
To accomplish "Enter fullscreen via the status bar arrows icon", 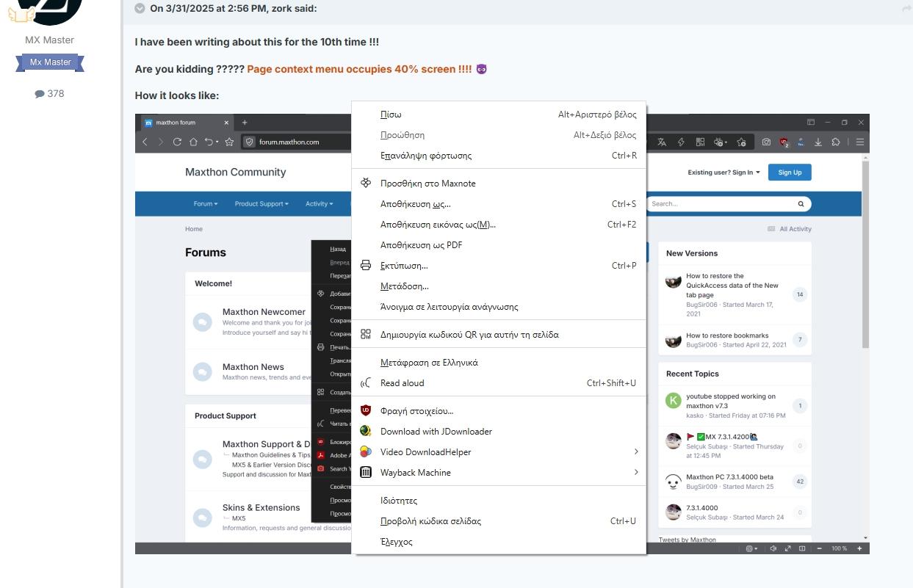I will pos(787,548).
